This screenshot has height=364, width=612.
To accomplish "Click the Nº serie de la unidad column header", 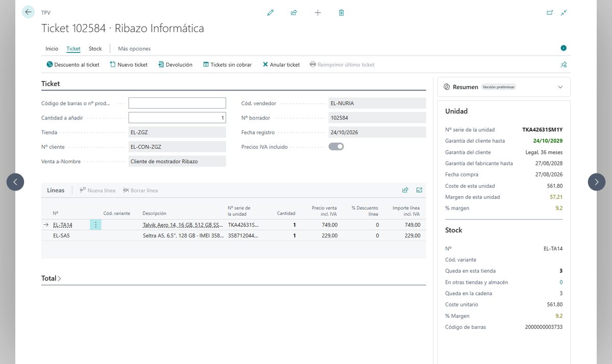I will tap(239, 211).
